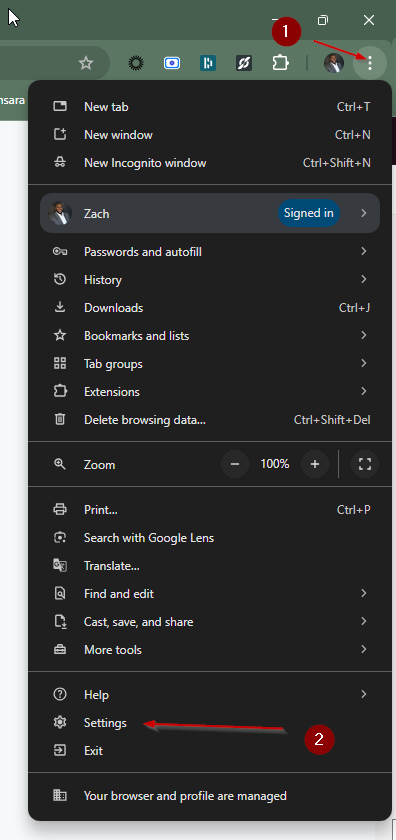The image size is (396, 840).
Task: Click the blue camera extension icon
Action: coord(171,63)
